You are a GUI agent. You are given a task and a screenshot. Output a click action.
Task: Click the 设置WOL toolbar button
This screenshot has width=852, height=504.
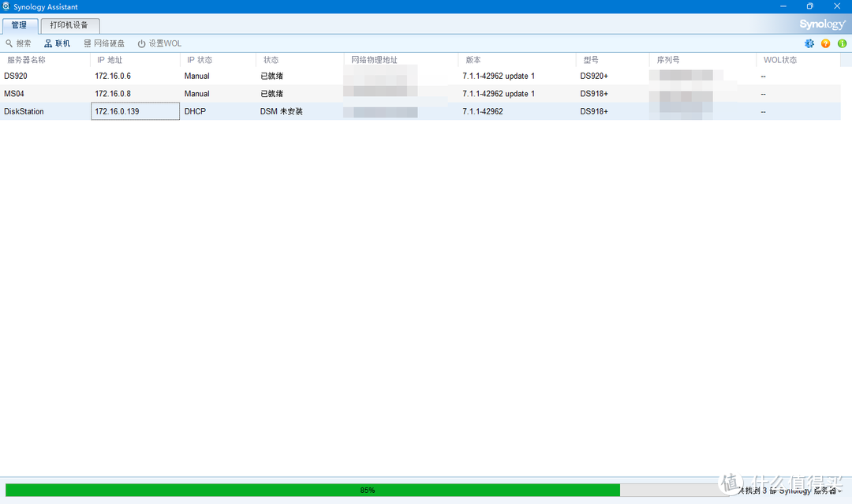pos(159,43)
